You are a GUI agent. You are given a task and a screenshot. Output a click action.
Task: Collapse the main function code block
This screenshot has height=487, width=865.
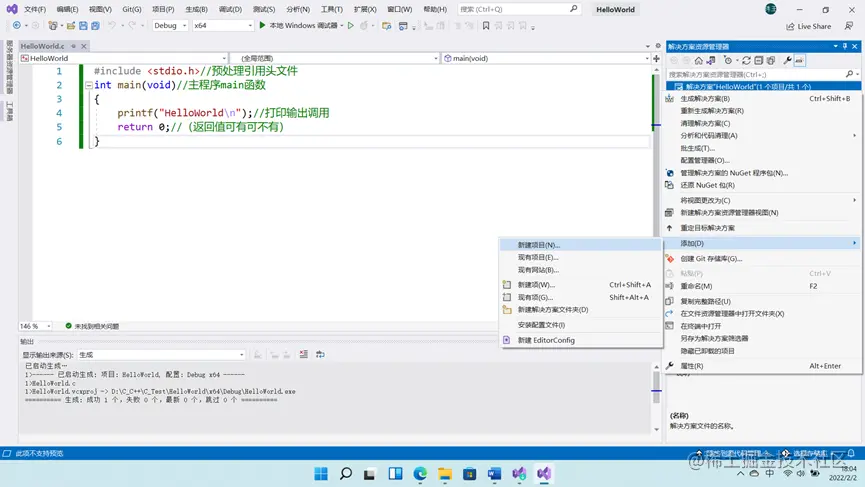click(x=89, y=85)
